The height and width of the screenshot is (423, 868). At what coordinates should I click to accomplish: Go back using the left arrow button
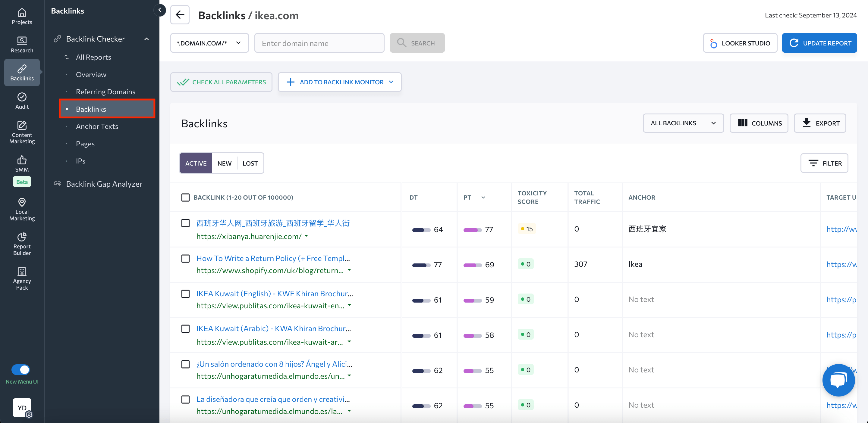tap(180, 15)
